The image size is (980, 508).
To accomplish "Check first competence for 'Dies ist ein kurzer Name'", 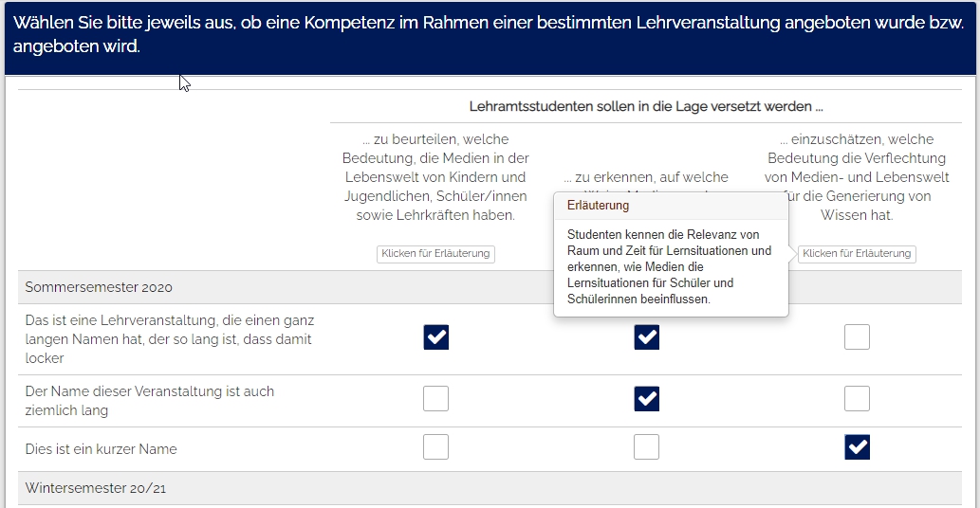I will pyautogui.click(x=436, y=447).
